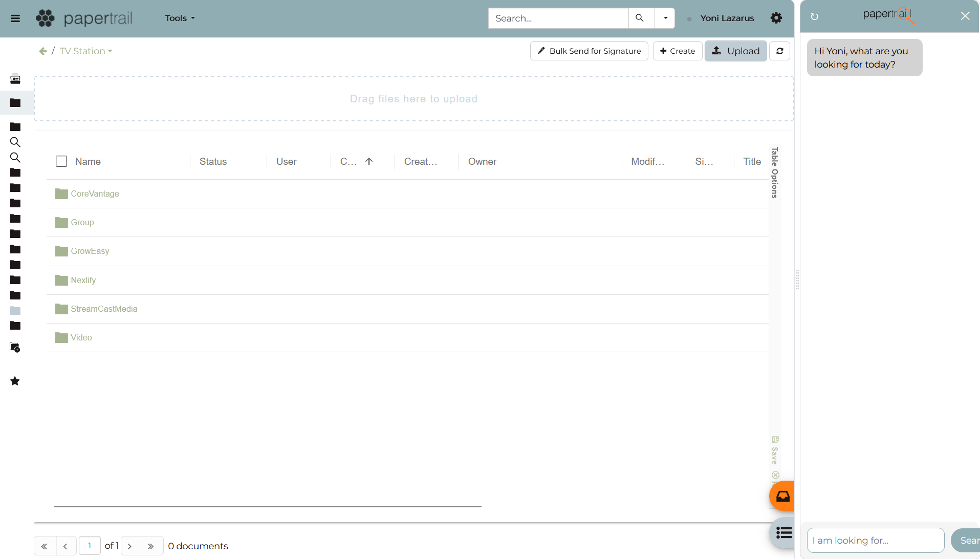Click the Upload button
This screenshot has width=980, height=559.
[x=736, y=51]
